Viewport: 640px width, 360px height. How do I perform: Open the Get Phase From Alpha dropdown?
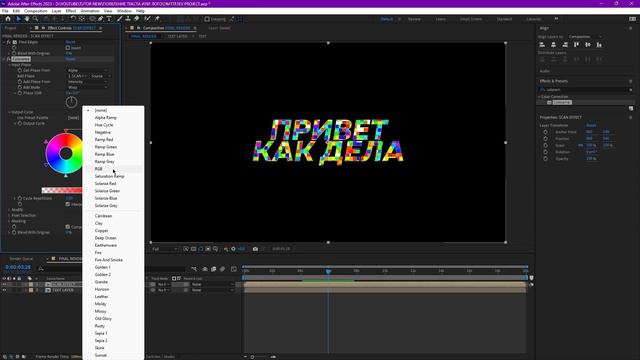pos(87,70)
